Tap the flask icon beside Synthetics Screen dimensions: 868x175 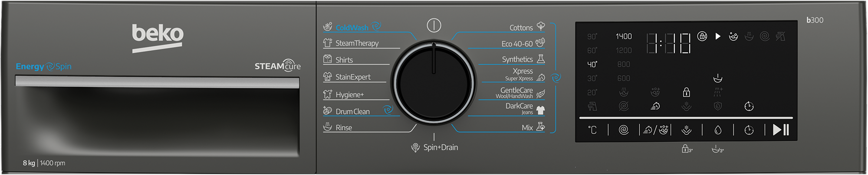point(541,58)
